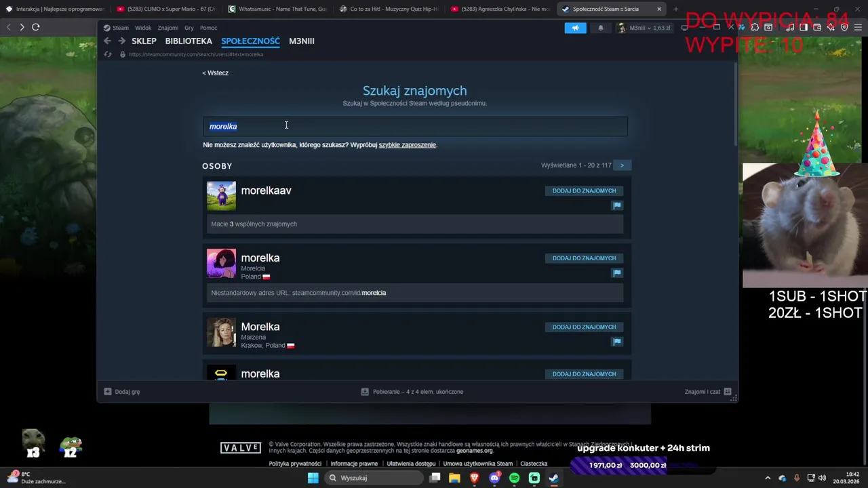Open Polityka prywatności footer link
This screenshot has width=868, height=488.
point(295,464)
